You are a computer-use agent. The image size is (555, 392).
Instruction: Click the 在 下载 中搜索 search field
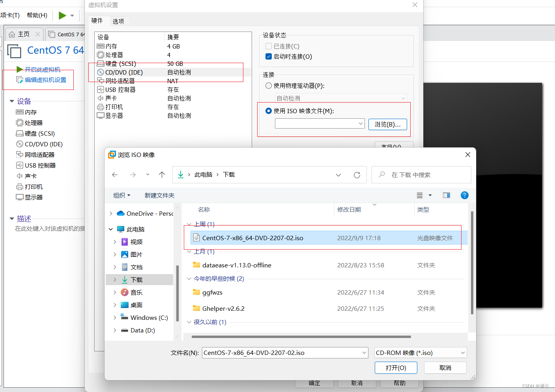421,175
